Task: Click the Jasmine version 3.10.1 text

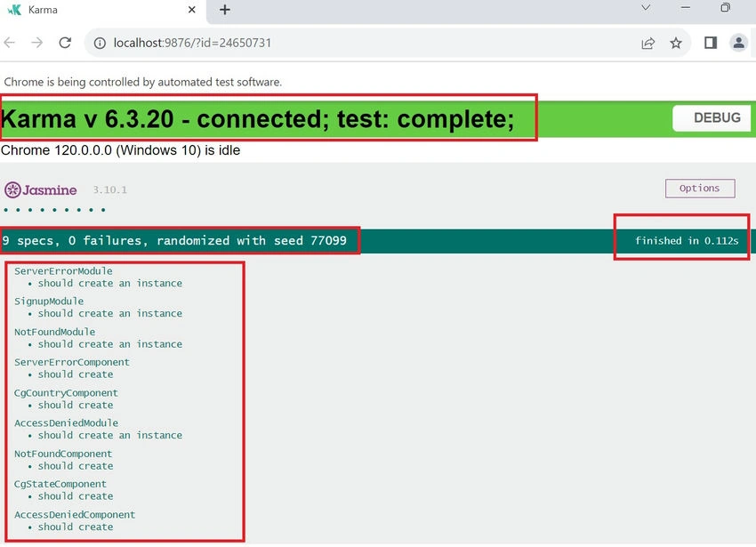Action: click(110, 190)
